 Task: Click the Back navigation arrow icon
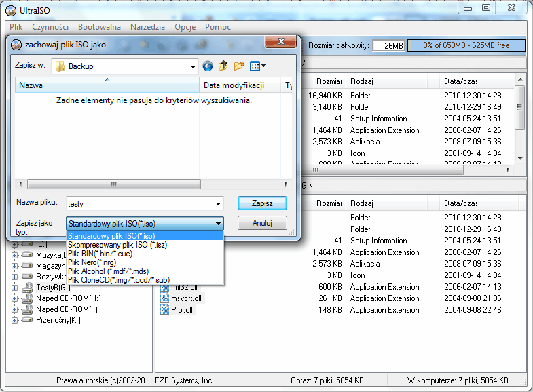click(x=208, y=66)
